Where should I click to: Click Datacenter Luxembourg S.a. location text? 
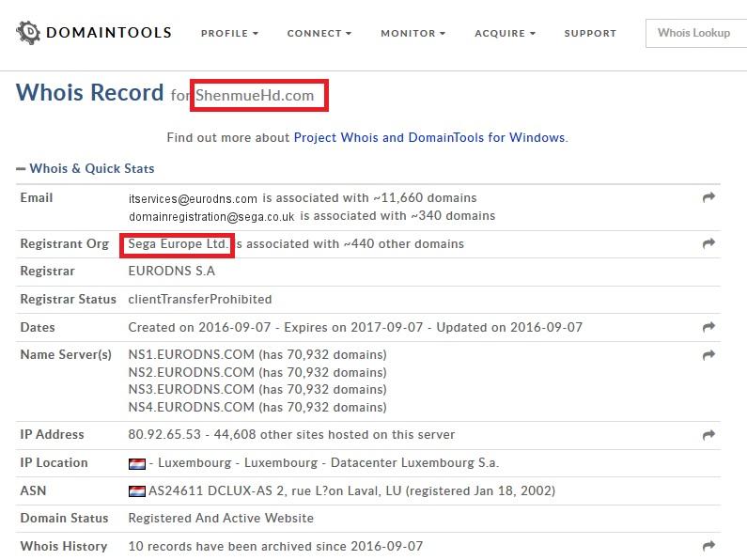[414, 463]
